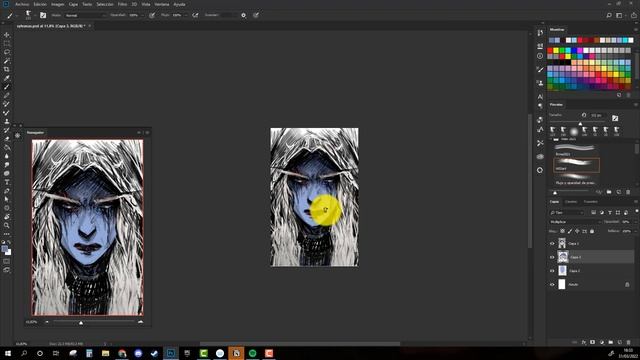The height and width of the screenshot is (360, 640).
Task: Select the Zoom tool
Action: [x=7, y=225]
